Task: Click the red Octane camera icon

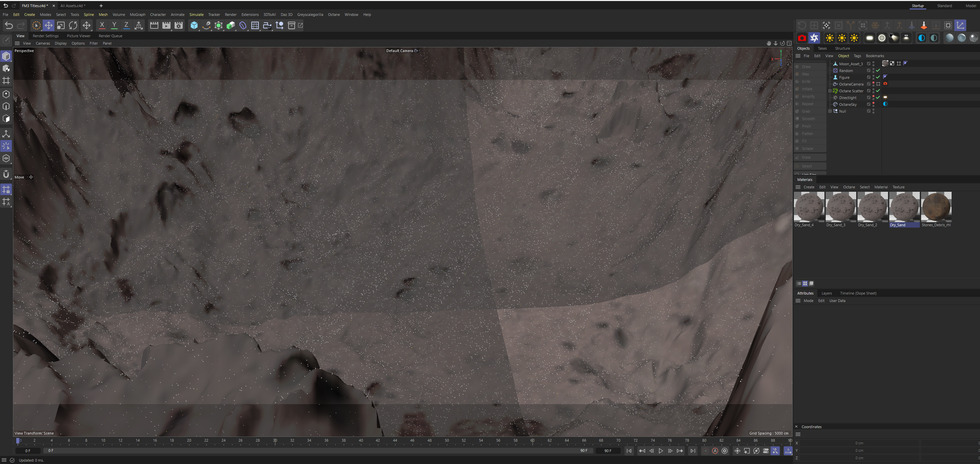Action: coord(802,38)
